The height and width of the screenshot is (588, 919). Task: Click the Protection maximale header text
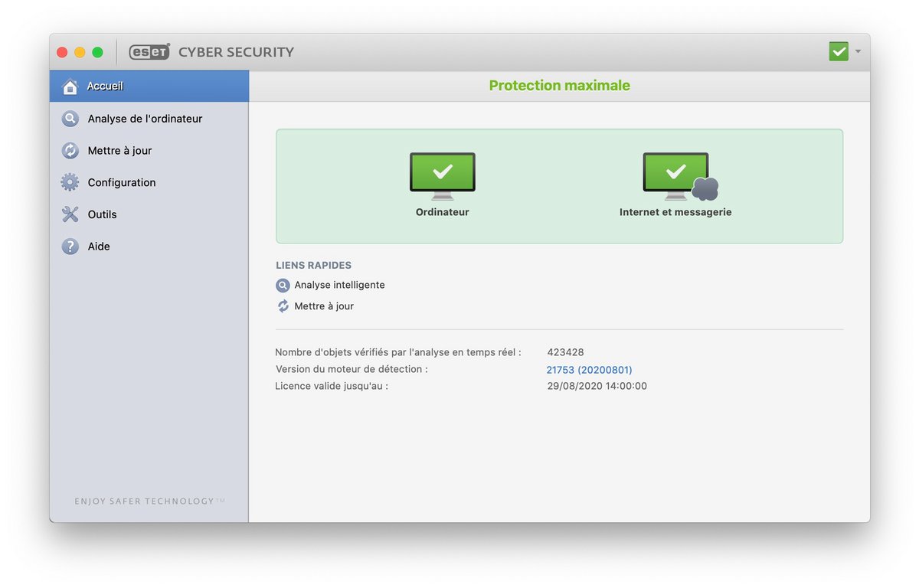pyautogui.click(x=560, y=86)
